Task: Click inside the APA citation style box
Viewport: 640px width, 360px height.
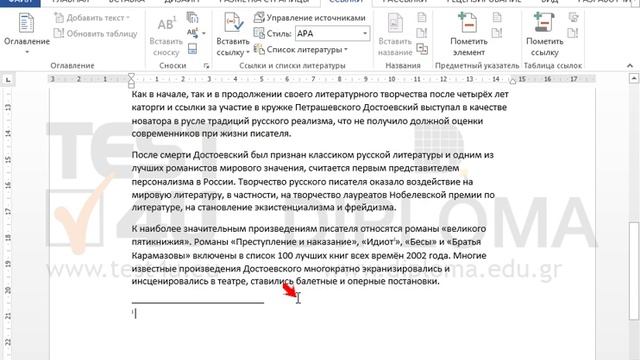Action: point(328,33)
